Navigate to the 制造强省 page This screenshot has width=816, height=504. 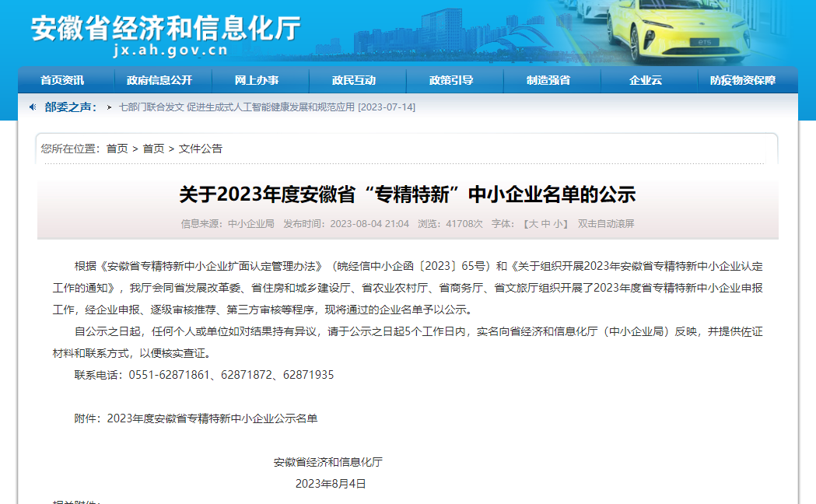(x=548, y=80)
